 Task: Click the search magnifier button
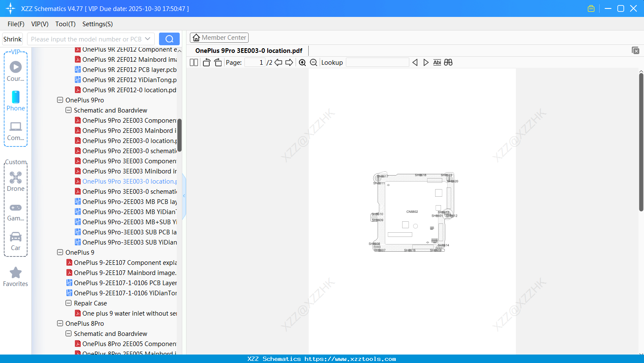click(169, 39)
